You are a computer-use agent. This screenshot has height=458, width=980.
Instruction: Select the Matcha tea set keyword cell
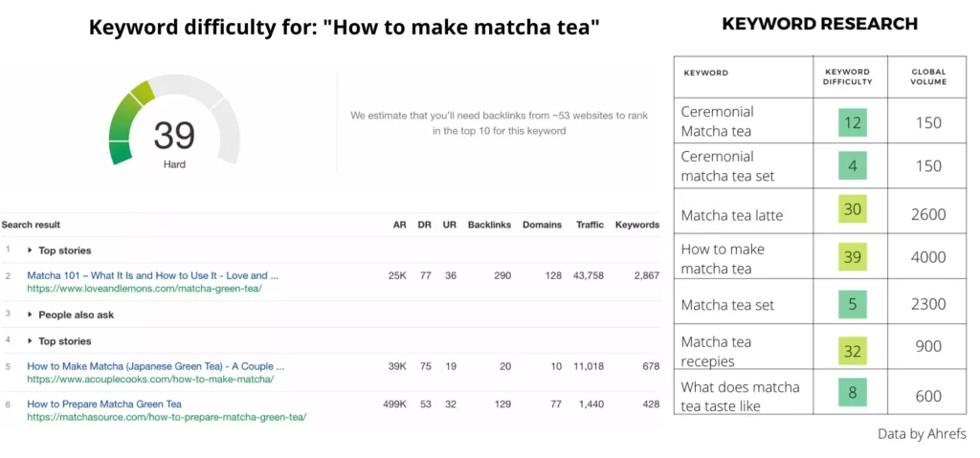coord(727,305)
